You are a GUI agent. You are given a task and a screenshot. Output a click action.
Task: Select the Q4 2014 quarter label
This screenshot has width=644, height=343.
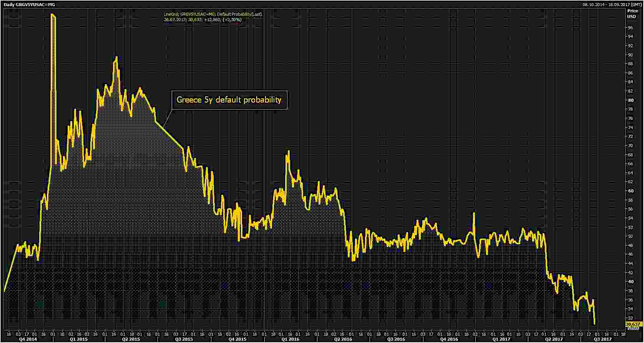coord(28,339)
